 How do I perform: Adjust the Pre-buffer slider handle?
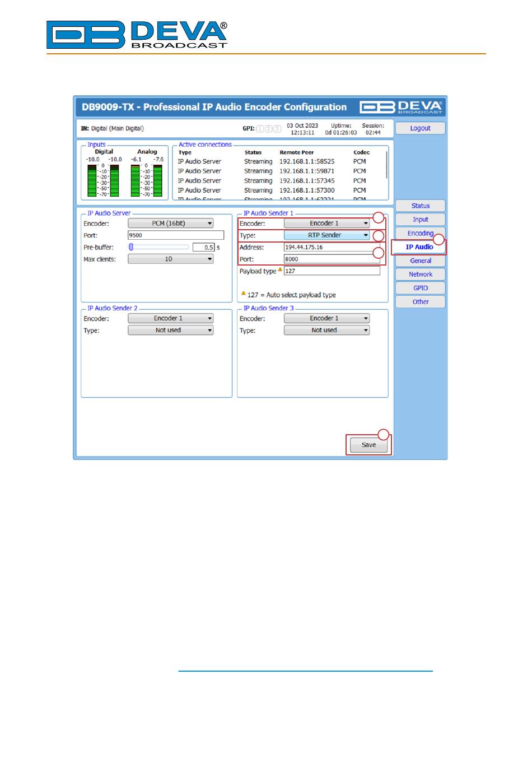(131, 247)
